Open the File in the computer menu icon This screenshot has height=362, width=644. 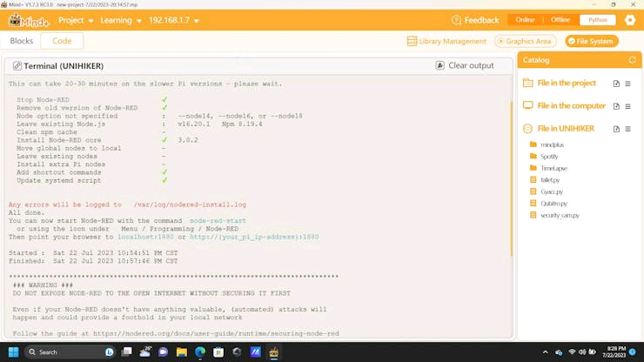pos(627,106)
